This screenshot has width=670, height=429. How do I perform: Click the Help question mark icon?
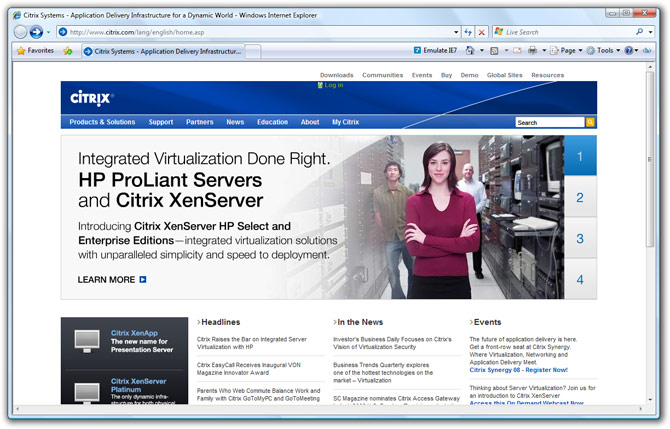coord(629,50)
